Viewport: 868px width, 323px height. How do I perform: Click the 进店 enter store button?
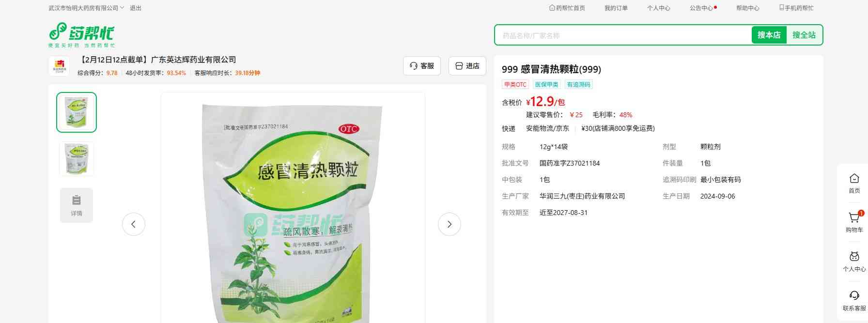(467, 66)
